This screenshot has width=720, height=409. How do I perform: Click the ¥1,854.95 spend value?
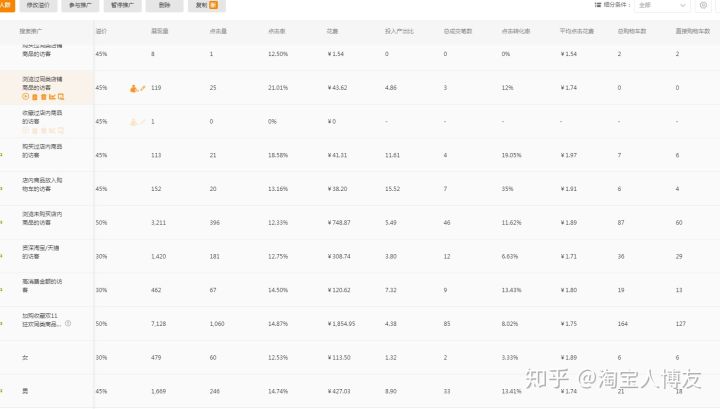[341, 324]
